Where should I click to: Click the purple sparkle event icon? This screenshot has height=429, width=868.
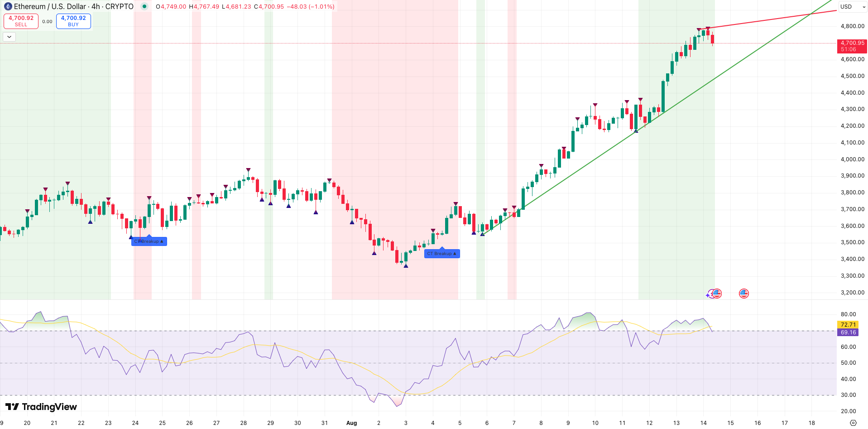708,295
